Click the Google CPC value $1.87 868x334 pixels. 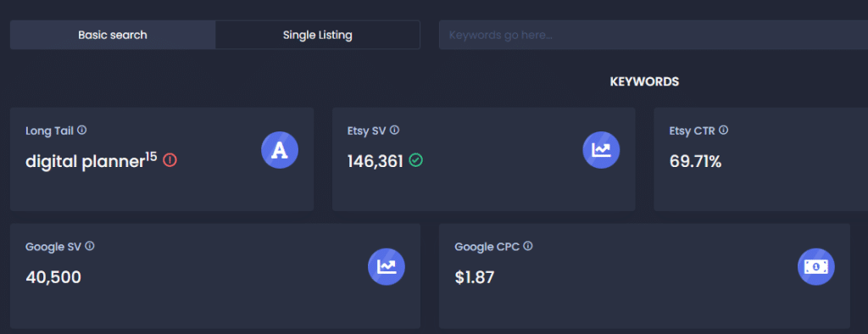point(475,277)
